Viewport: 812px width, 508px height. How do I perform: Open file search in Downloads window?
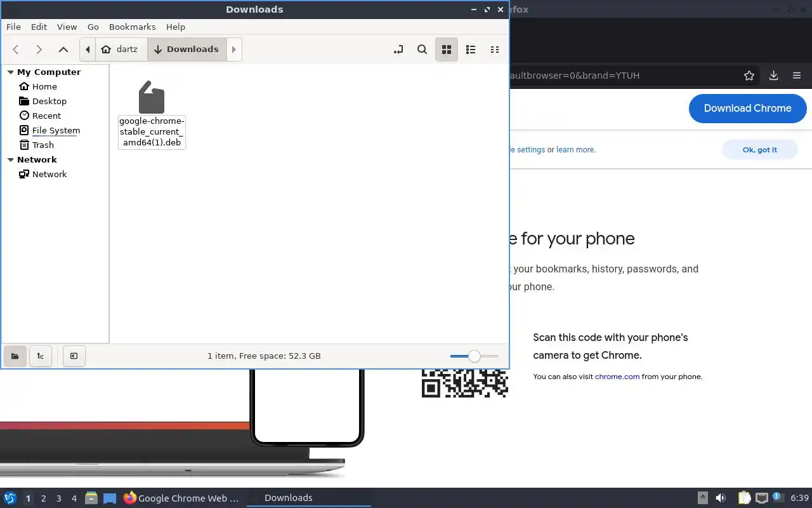tap(422, 50)
